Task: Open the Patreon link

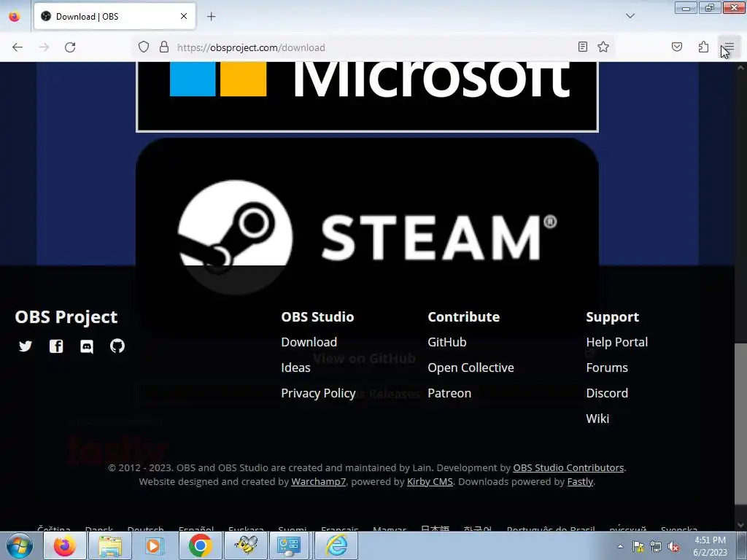Action: click(449, 393)
